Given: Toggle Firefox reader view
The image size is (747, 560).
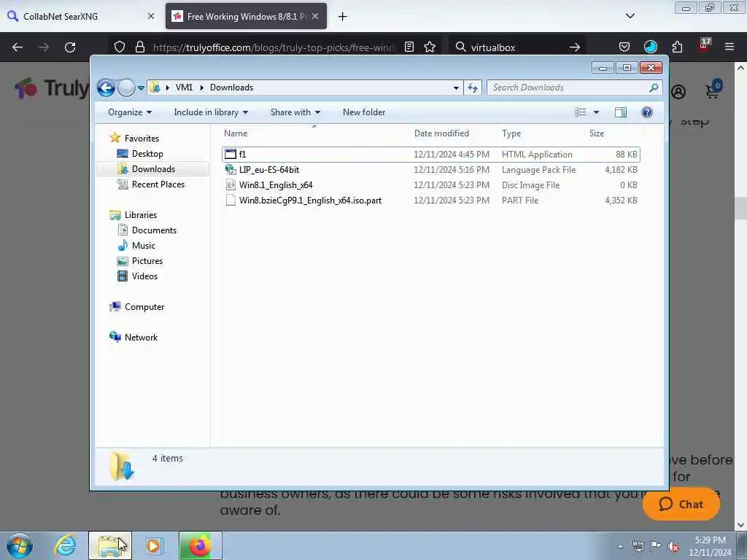Looking at the screenshot, I should [409, 47].
